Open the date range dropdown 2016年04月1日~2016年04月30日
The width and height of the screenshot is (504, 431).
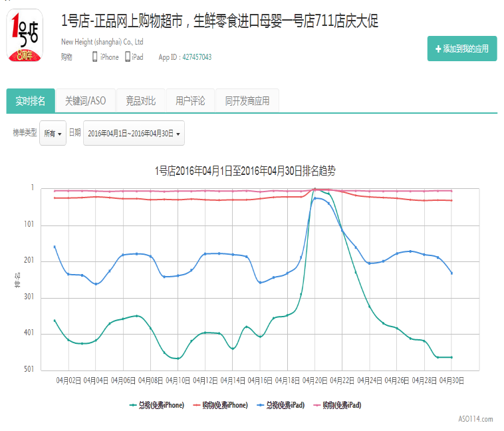tap(134, 133)
